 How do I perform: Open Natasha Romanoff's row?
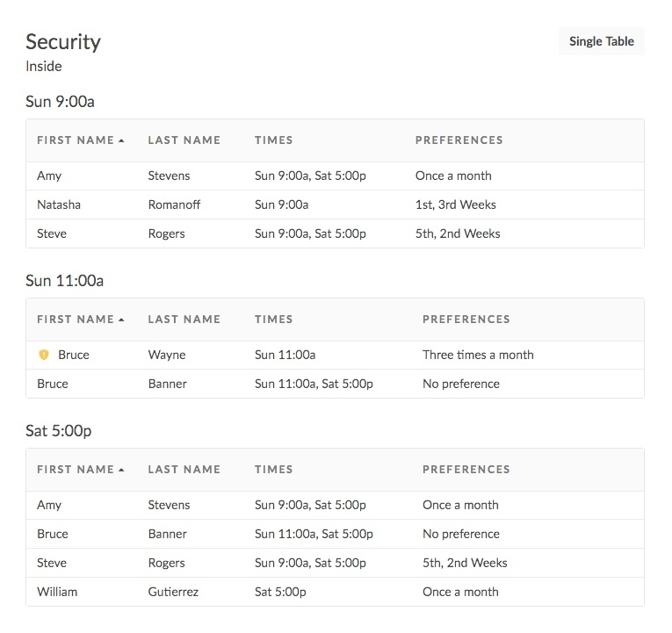click(x=59, y=205)
